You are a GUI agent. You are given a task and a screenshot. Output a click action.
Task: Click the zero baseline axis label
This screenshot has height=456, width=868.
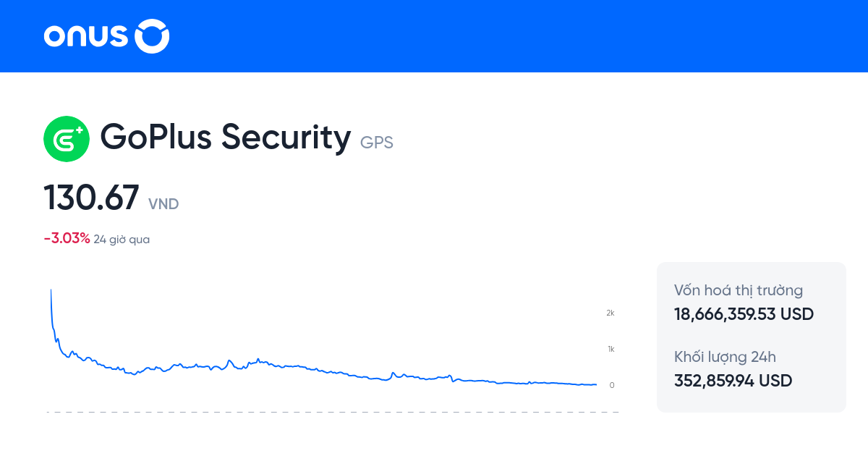[613, 384]
